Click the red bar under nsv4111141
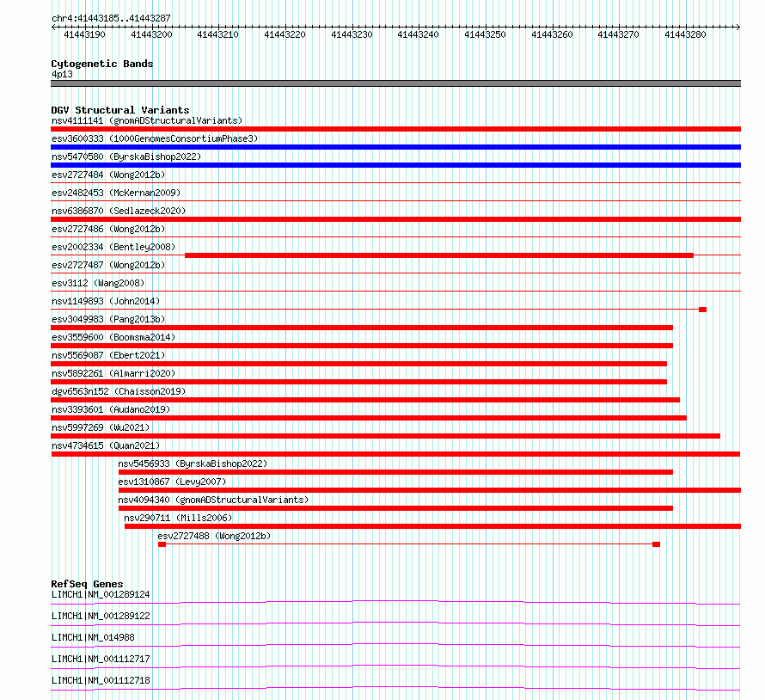 pos(395,129)
